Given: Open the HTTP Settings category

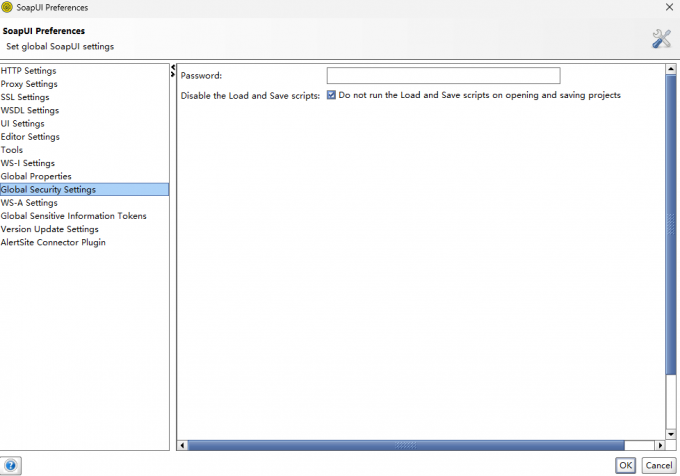Looking at the screenshot, I should coord(85,71).
